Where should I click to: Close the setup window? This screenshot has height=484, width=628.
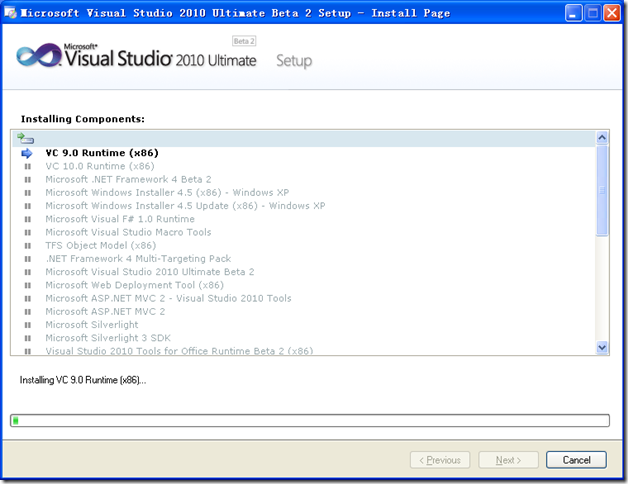point(612,13)
